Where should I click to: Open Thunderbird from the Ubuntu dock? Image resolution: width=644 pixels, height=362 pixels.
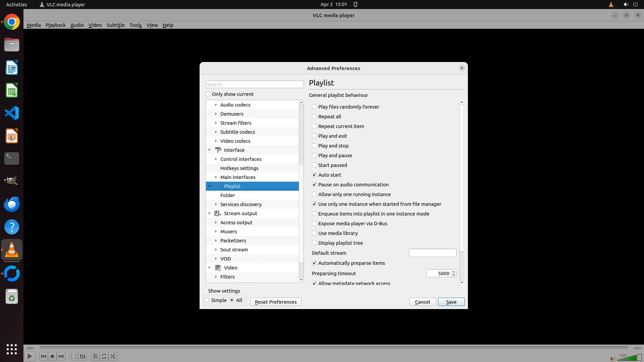(12, 204)
